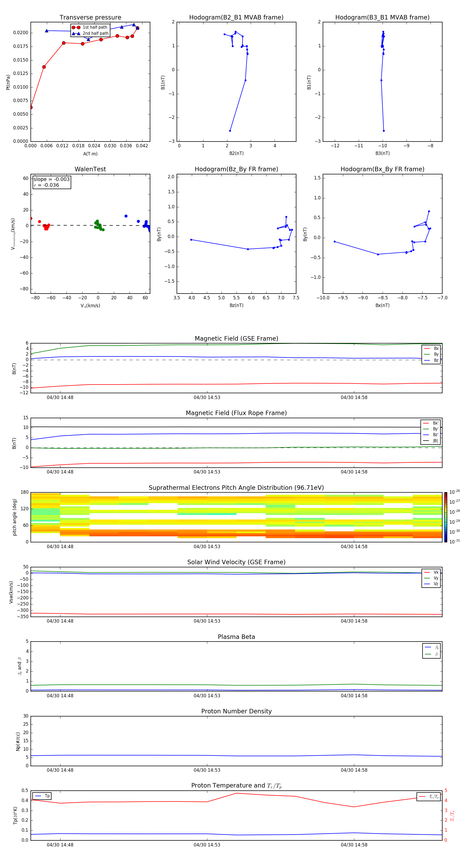The height and width of the screenshot is (868, 473).
Task: Click the 'WalenTest' plot title
Action: 90,169
